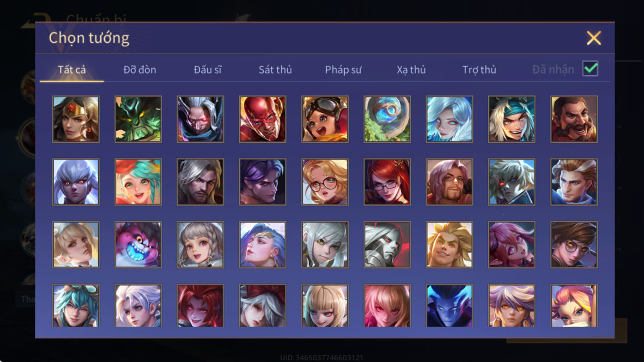644x362 pixels.
Task: Close the Chọn tướng dialog
Action: [x=594, y=38]
